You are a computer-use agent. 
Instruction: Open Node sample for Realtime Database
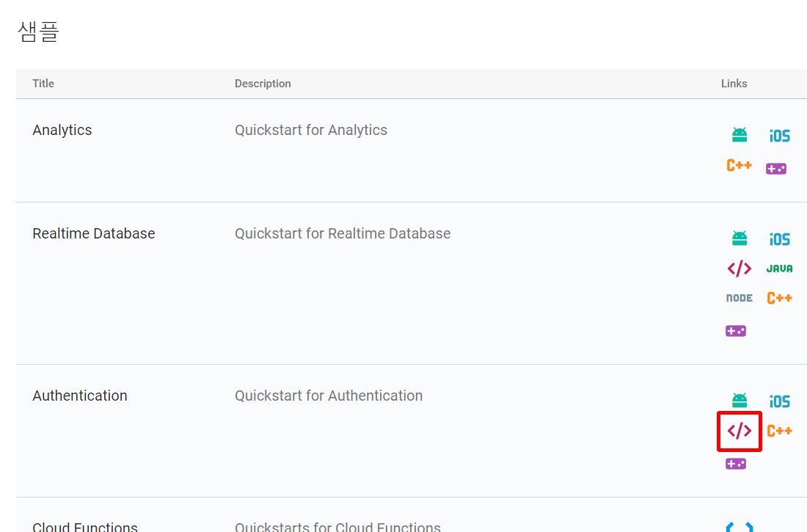pyautogui.click(x=739, y=298)
